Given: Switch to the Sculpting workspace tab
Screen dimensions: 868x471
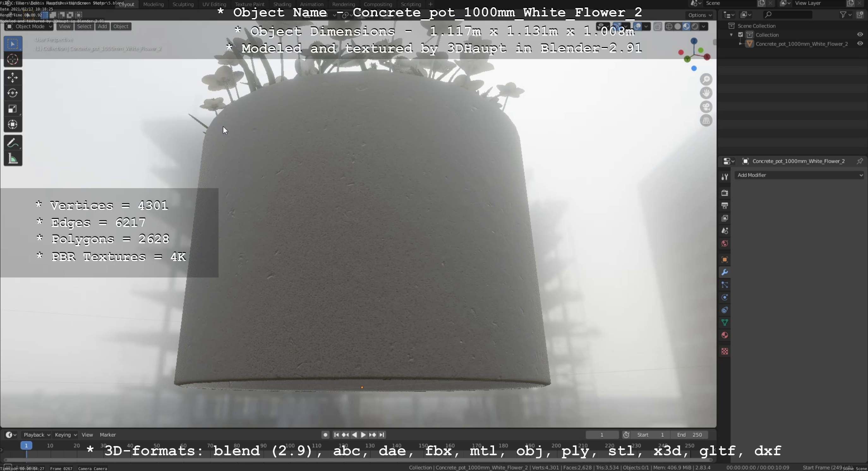Looking at the screenshot, I should (x=183, y=4).
